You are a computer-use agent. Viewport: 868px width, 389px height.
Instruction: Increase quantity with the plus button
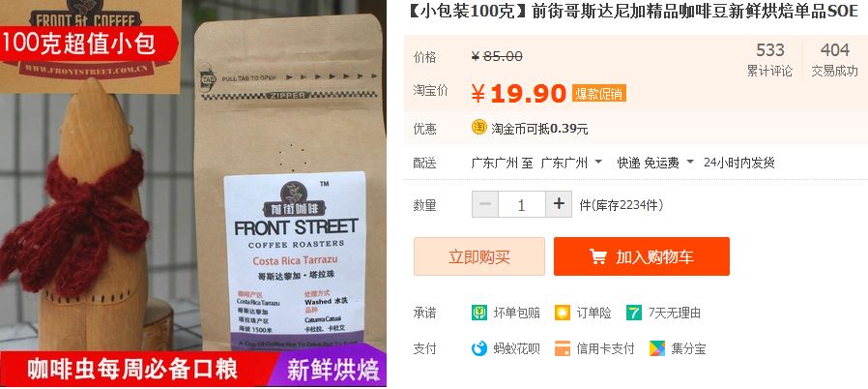coord(559,204)
